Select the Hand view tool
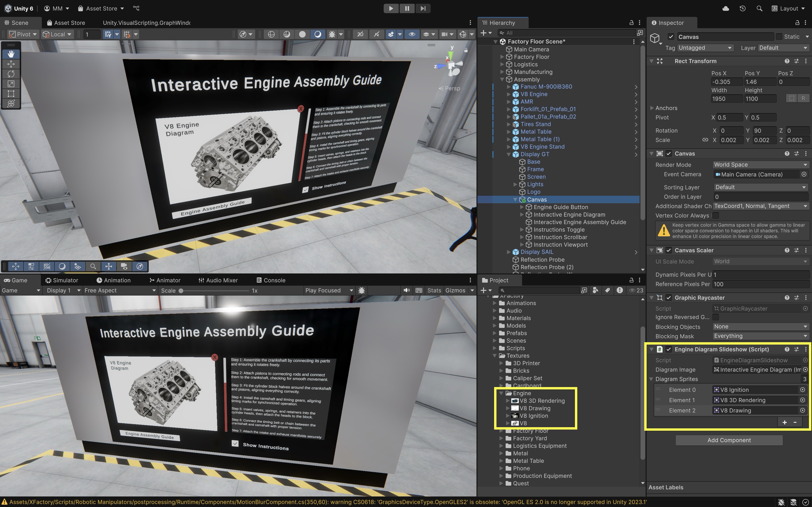 pos(11,54)
